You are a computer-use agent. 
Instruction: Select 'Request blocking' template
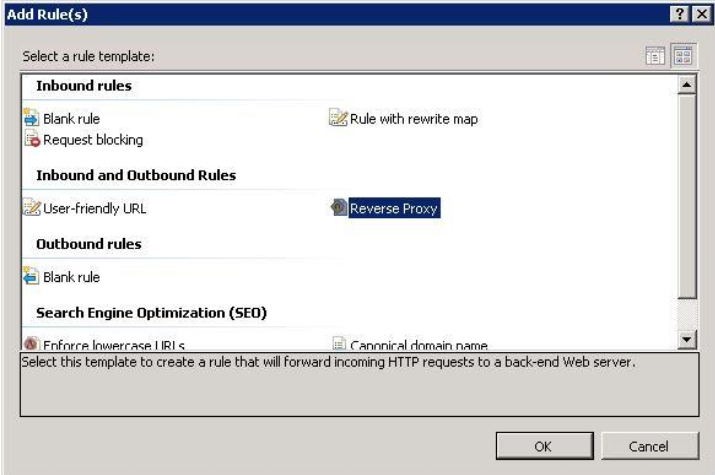click(x=93, y=139)
